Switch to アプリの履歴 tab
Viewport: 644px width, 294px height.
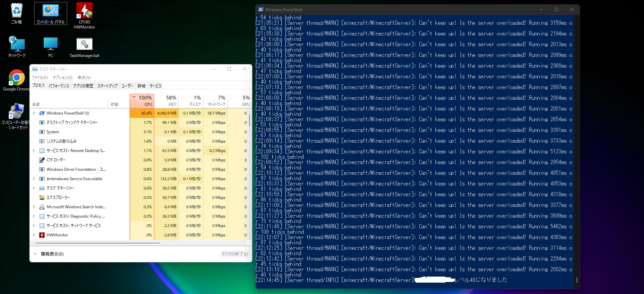83,86
